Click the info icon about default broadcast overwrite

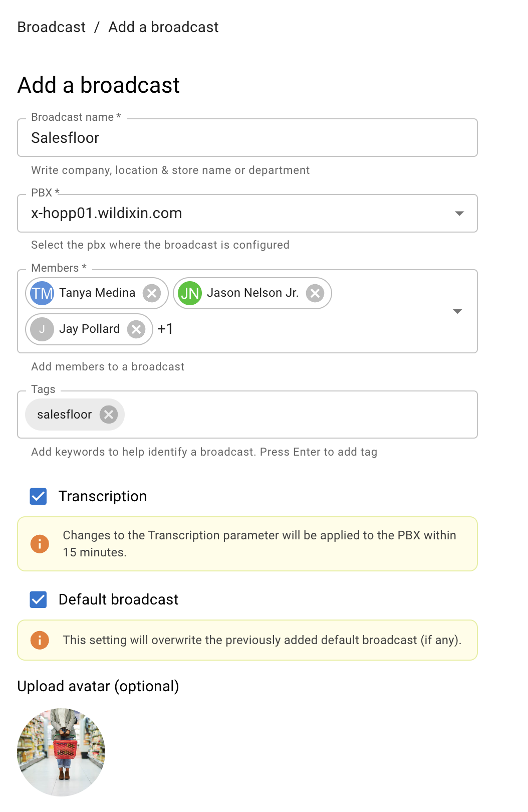[x=40, y=640]
